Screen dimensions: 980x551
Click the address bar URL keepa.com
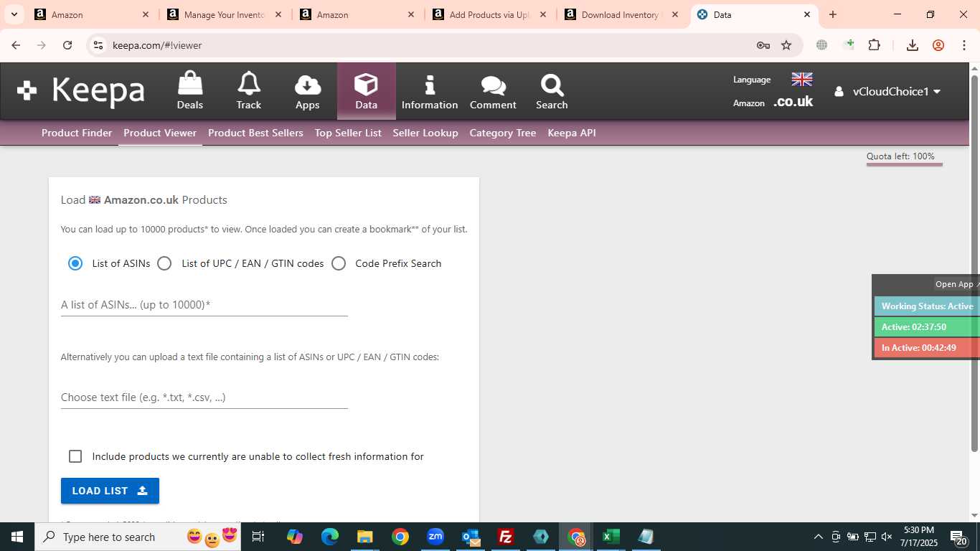(157, 45)
